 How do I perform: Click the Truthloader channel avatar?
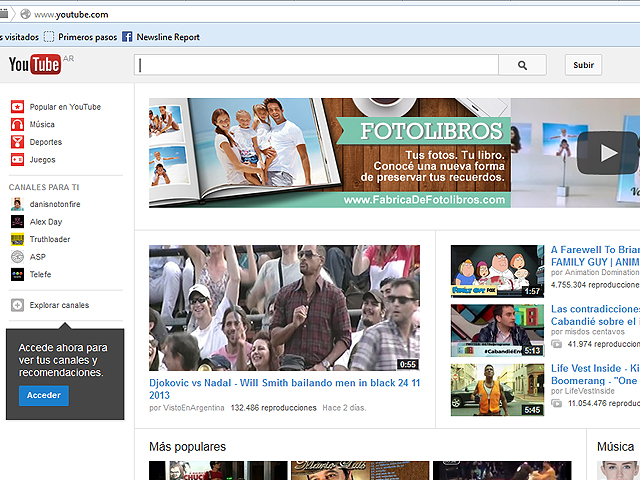point(17,239)
